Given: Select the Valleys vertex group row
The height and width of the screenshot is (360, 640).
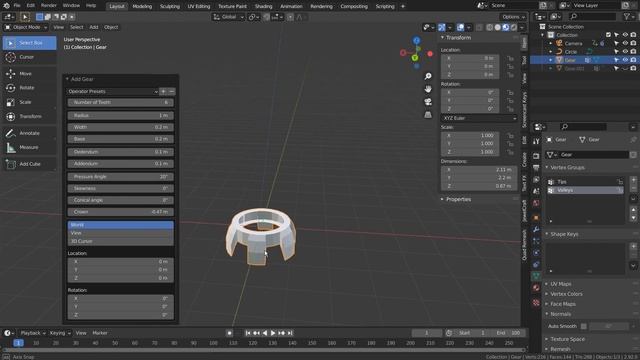Looking at the screenshot, I should pyautogui.click(x=585, y=190).
